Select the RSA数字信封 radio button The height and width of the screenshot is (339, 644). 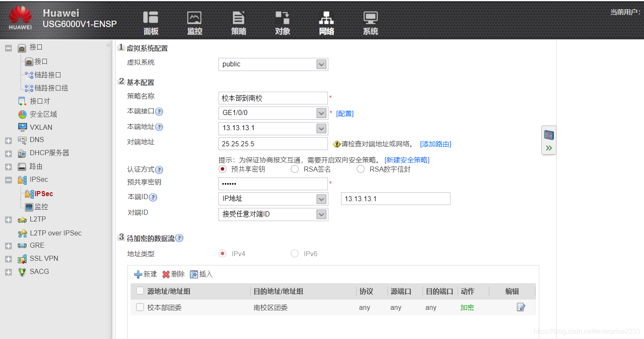(x=360, y=169)
